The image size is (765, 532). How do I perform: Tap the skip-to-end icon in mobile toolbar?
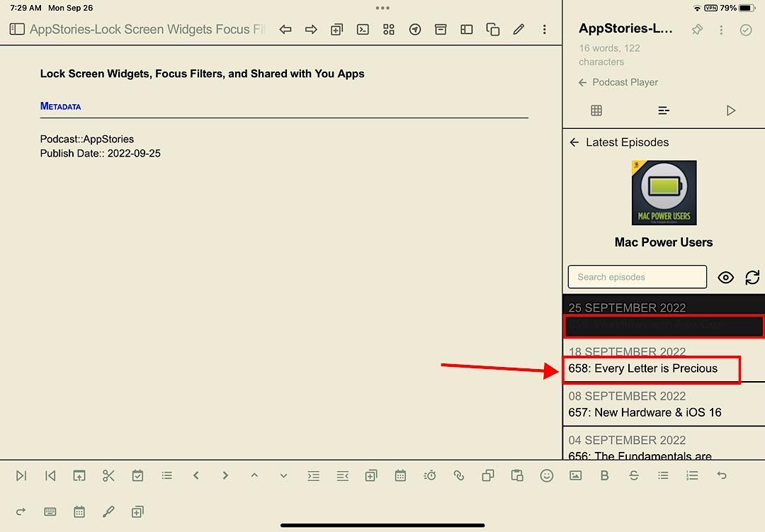tap(21, 475)
